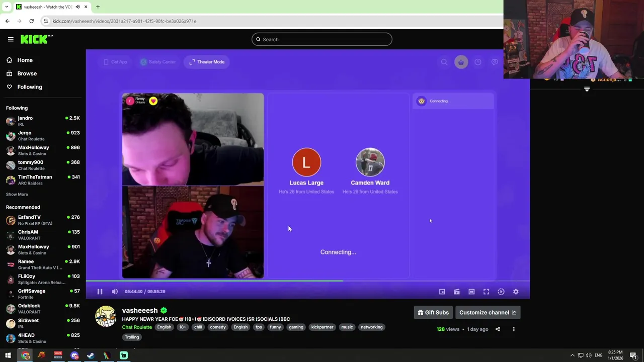Open FLiiQzy's recommended channel

(x=43, y=279)
